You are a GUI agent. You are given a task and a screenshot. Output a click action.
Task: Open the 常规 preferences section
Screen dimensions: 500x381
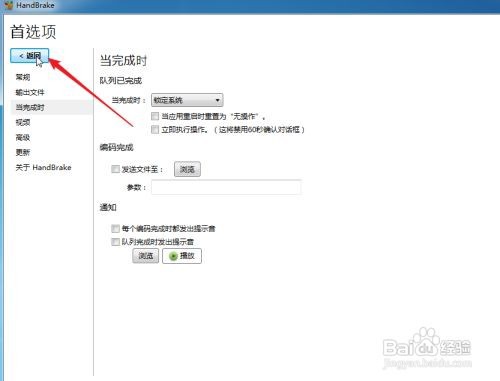coord(23,77)
